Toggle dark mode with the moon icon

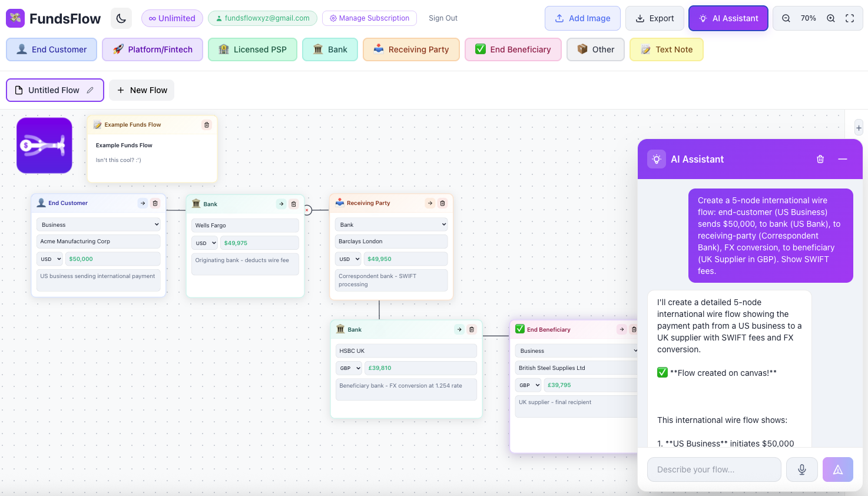pos(121,18)
